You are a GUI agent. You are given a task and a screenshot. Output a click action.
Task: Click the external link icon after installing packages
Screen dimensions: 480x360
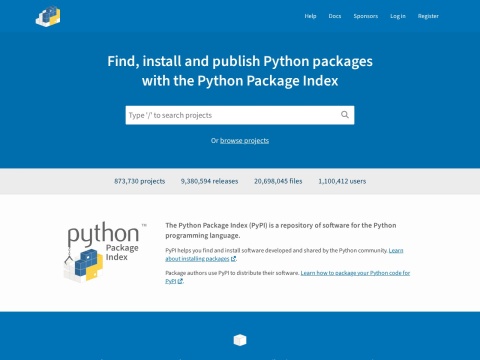pyautogui.click(x=233, y=259)
